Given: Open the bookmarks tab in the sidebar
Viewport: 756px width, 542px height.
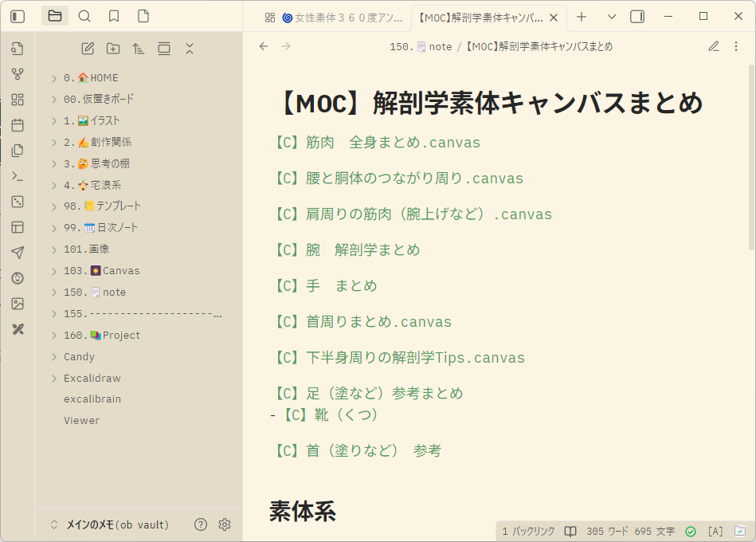Looking at the screenshot, I should pos(114,16).
